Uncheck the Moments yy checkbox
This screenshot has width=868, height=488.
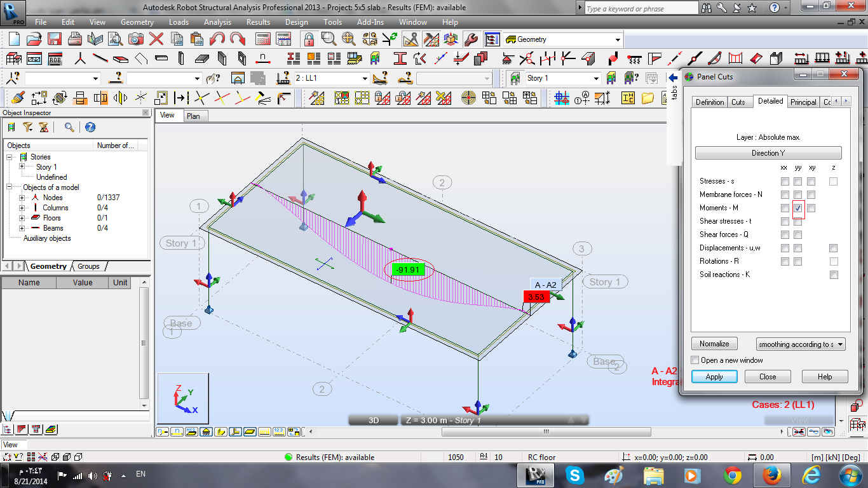[x=798, y=208]
